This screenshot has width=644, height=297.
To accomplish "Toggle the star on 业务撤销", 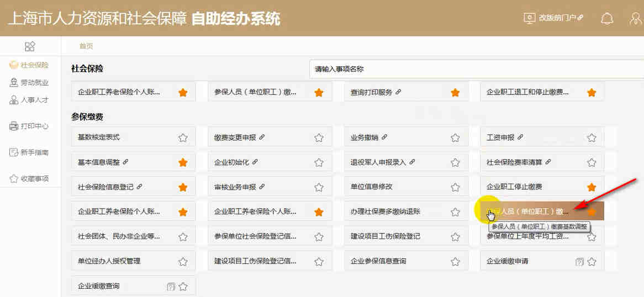I will [x=455, y=138].
